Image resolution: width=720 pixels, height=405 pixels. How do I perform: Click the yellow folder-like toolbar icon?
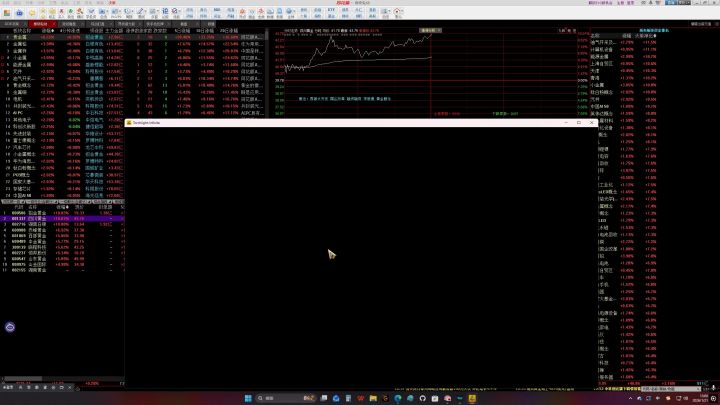coord(32,13)
